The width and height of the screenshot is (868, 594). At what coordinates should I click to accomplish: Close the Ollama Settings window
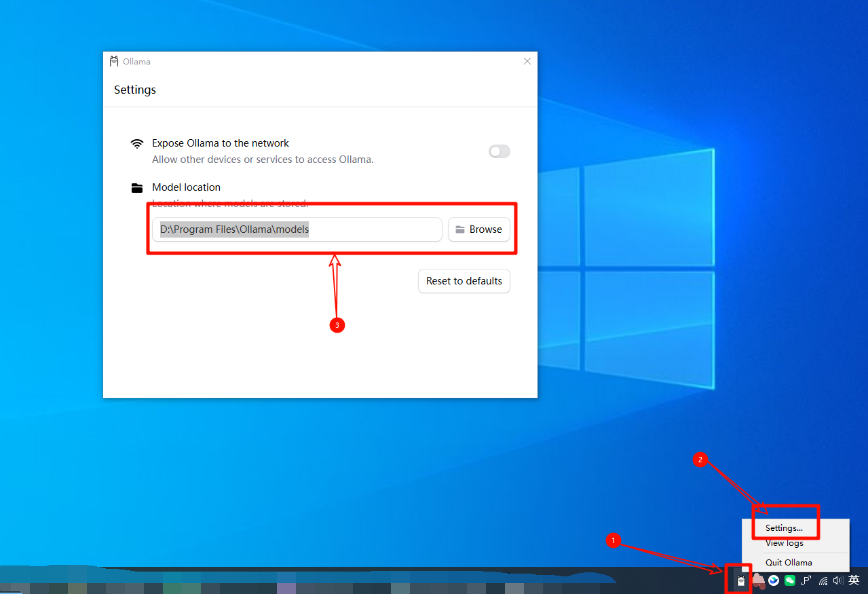coord(527,61)
